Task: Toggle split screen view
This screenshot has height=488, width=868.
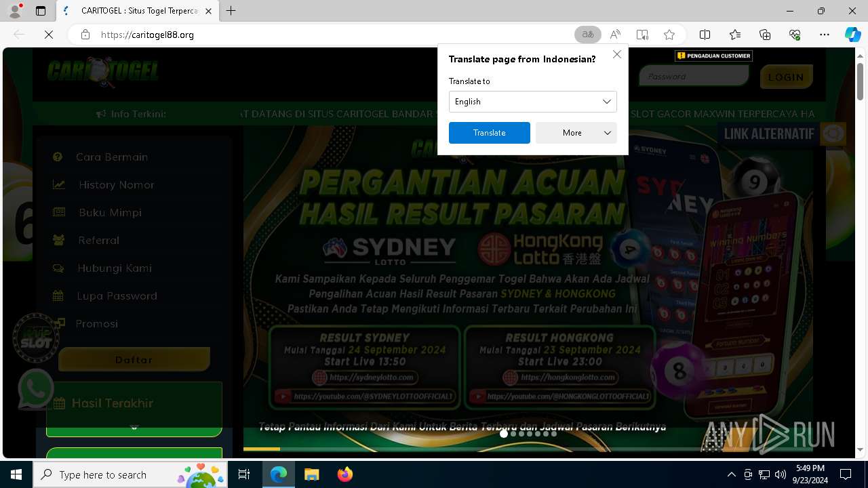Action: (705, 35)
